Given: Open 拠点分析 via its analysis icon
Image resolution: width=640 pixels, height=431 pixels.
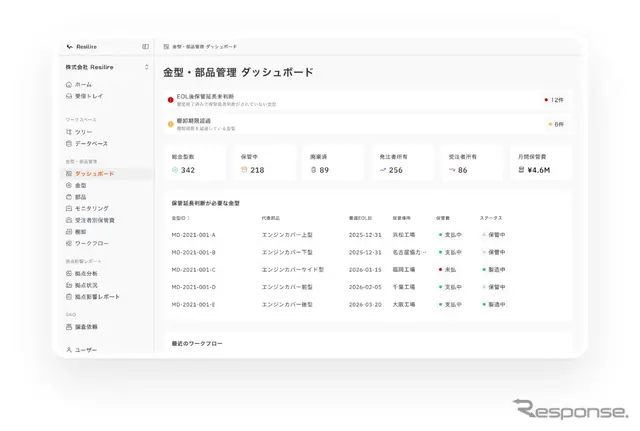Looking at the screenshot, I should [69, 273].
